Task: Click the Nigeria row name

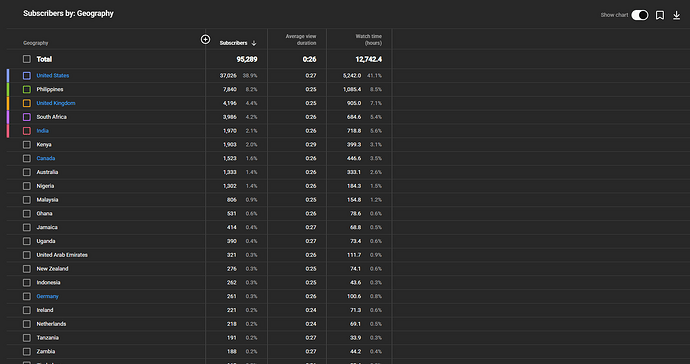Action: (45, 186)
